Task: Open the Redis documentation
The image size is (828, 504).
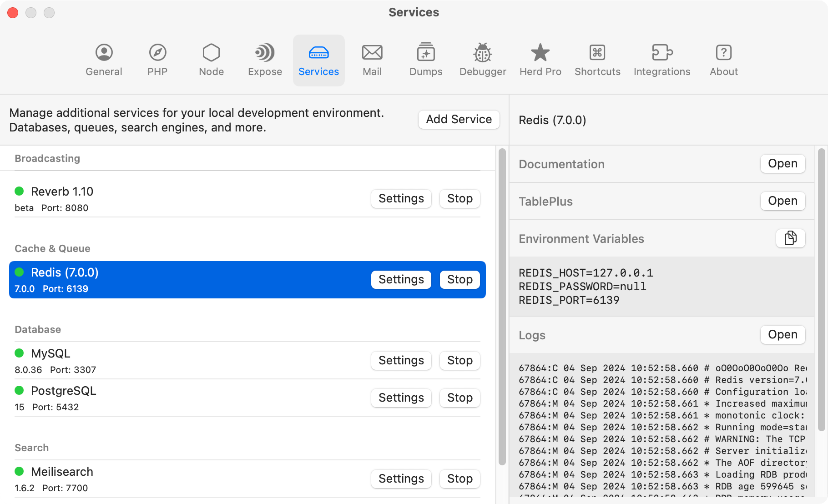Action: pos(783,163)
